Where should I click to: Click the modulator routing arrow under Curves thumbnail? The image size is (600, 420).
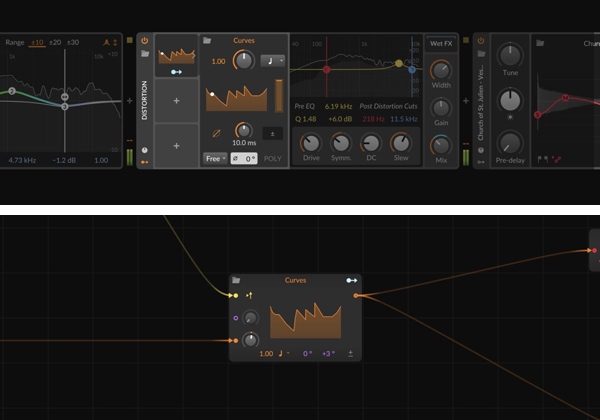(176, 72)
